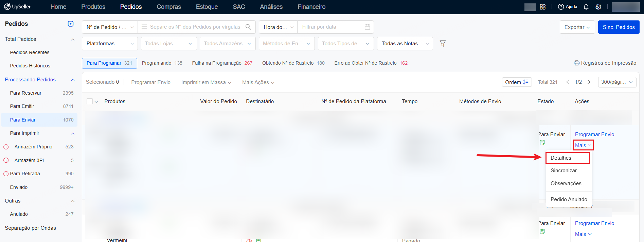Open the Nº de Pedido search type dropdown
The height and width of the screenshot is (242, 644).
[110, 27]
